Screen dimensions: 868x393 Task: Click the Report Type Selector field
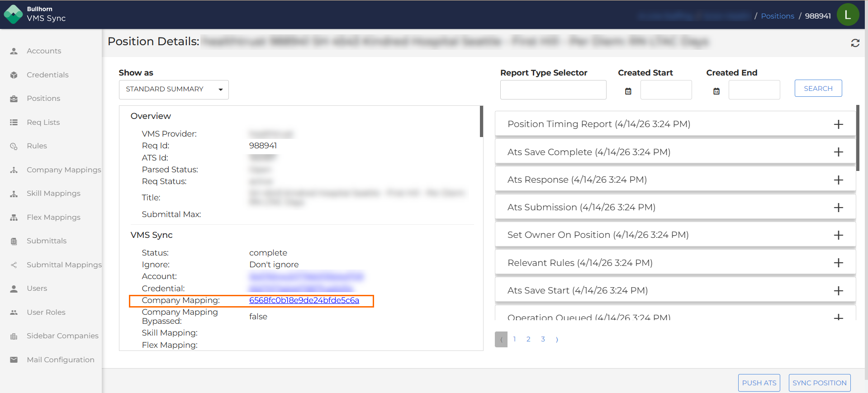pos(553,90)
